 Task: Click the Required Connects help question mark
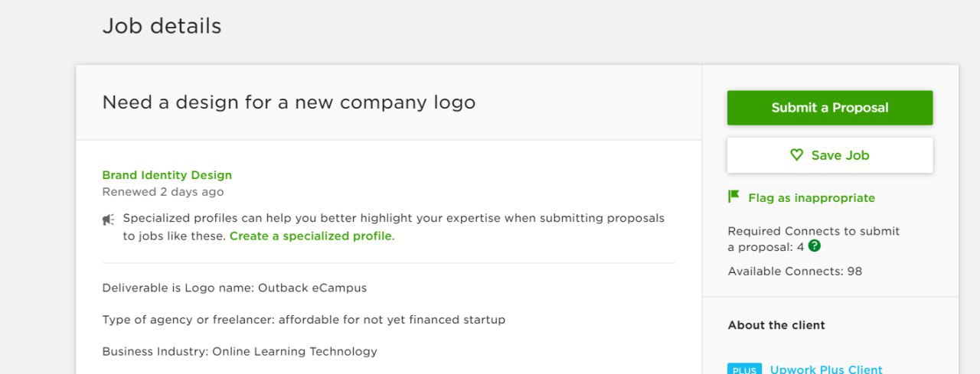(x=815, y=246)
